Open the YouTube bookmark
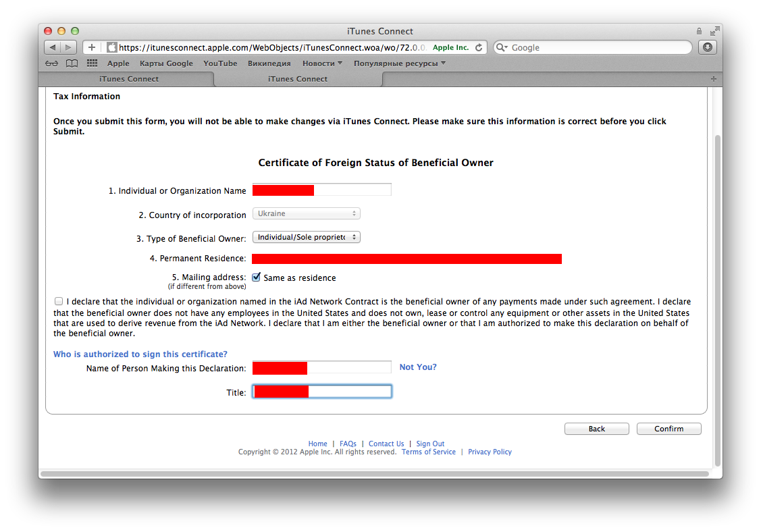The image size is (761, 532). click(x=220, y=63)
